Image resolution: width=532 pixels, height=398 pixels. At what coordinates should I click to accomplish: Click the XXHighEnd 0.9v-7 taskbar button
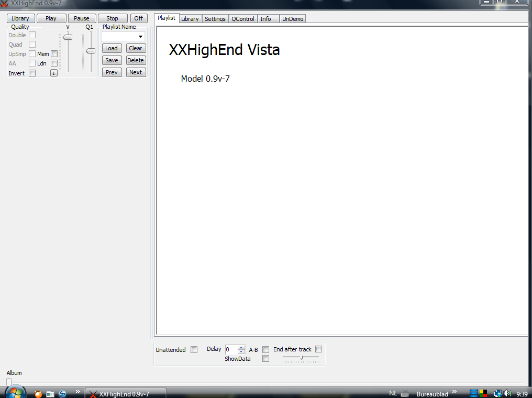tap(126, 394)
